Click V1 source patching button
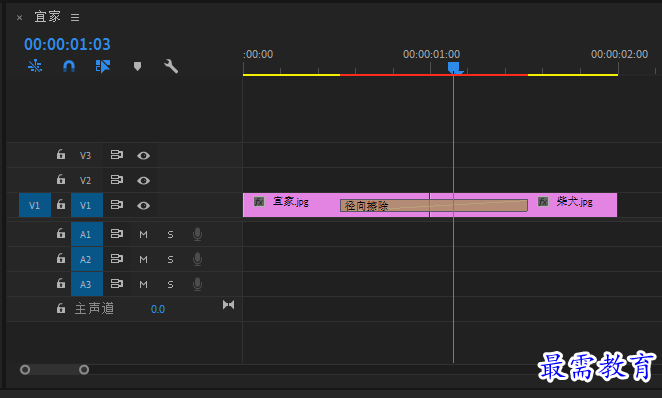This screenshot has width=662, height=398. (x=35, y=206)
